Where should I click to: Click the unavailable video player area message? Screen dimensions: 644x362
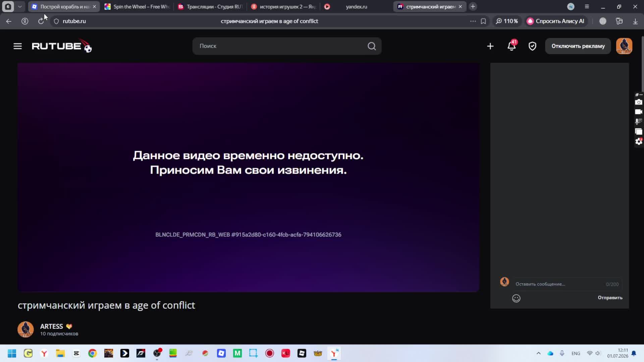pos(248,163)
